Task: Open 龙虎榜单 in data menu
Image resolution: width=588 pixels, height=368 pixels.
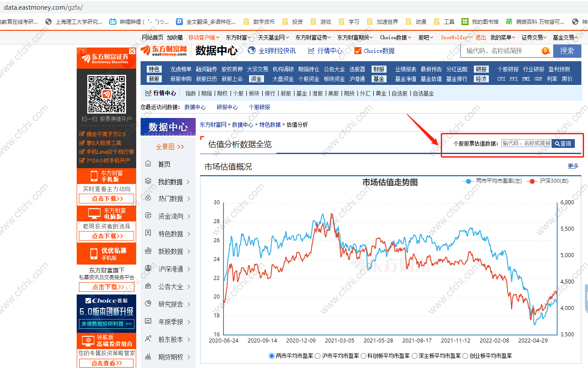Action: pos(181,69)
